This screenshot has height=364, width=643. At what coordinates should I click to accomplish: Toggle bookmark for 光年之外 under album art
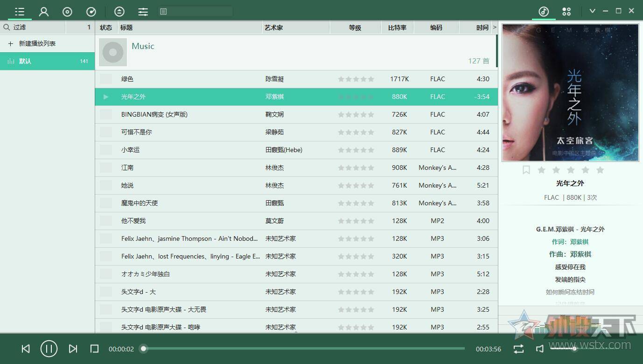pyautogui.click(x=526, y=170)
